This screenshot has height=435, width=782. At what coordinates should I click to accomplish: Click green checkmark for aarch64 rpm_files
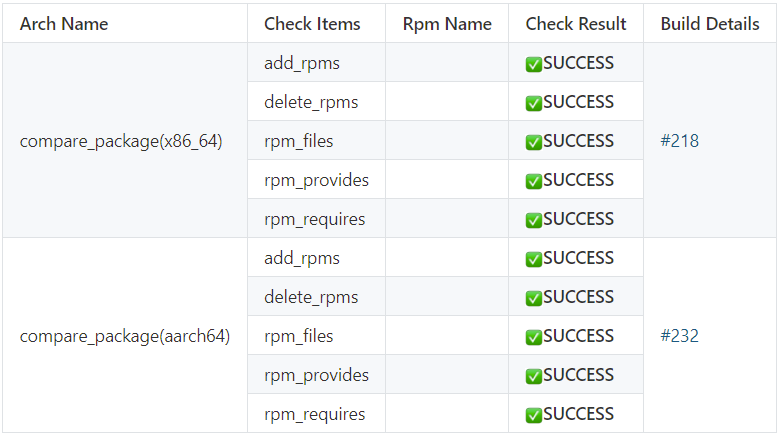(x=534, y=337)
